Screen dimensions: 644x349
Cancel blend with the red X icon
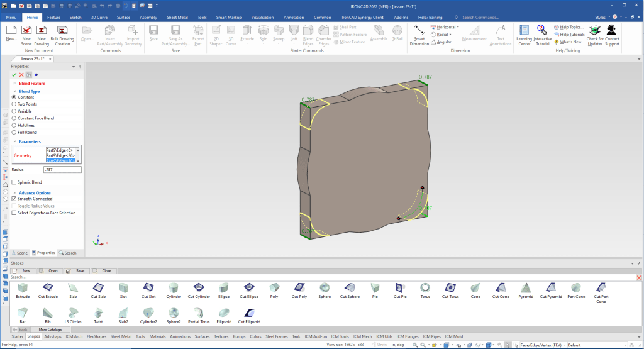(x=21, y=75)
